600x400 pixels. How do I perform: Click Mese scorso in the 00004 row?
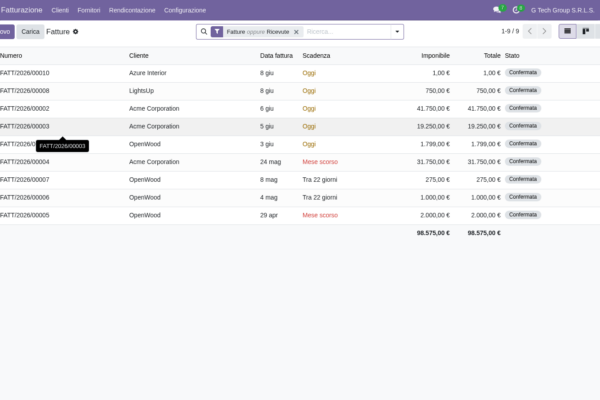(320, 162)
